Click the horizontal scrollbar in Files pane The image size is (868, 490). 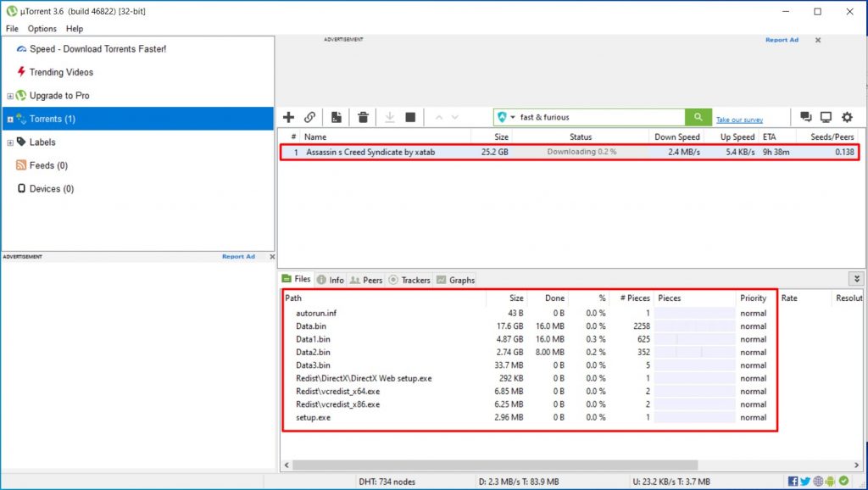pyautogui.click(x=495, y=465)
